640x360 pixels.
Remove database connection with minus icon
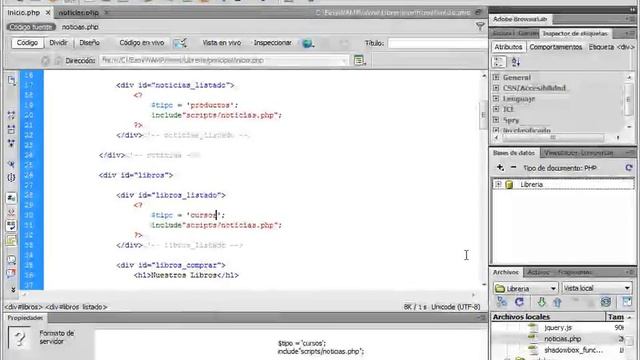[x=513, y=167]
